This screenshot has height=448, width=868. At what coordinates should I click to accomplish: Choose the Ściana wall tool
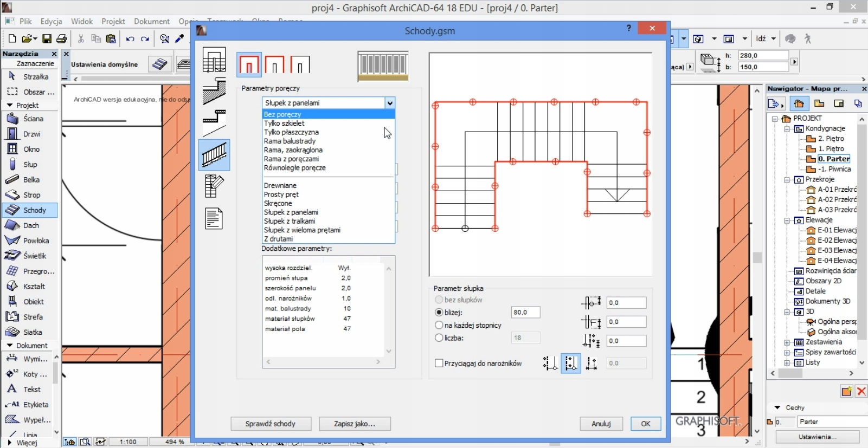tap(30, 119)
